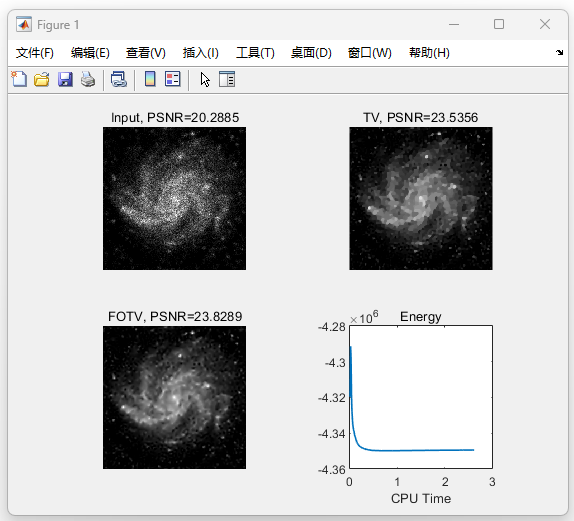
Task: Save the figure with the floppy disk icon
Action: point(65,79)
